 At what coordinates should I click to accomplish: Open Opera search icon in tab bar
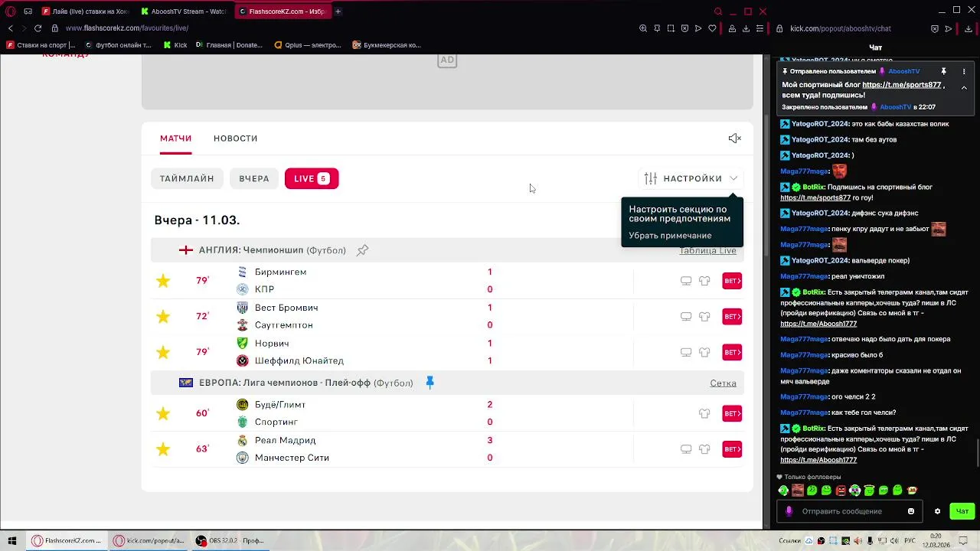(x=717, y=11)
